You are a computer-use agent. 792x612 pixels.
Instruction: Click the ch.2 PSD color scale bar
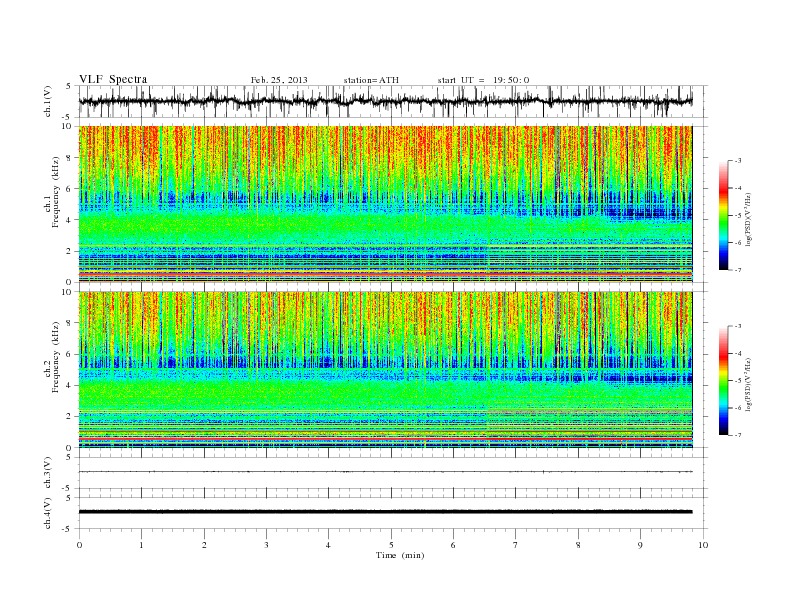[x=723, y=380]
